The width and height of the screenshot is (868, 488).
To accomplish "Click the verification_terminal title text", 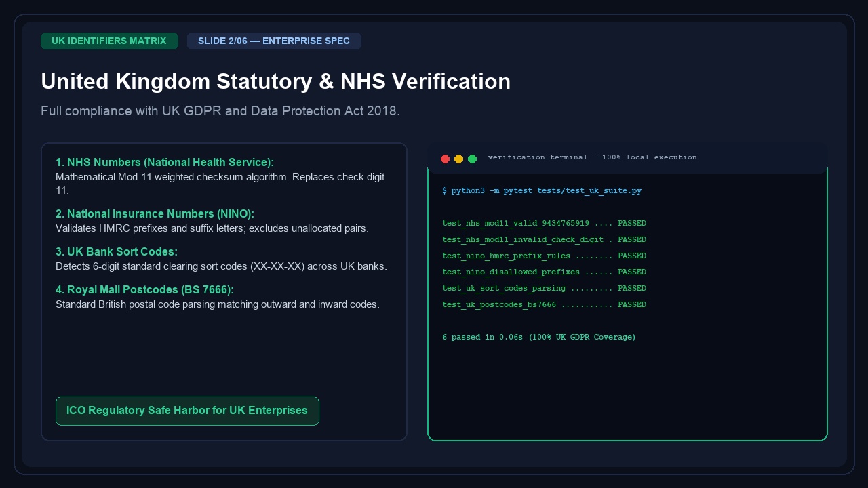I will point(592,157).
